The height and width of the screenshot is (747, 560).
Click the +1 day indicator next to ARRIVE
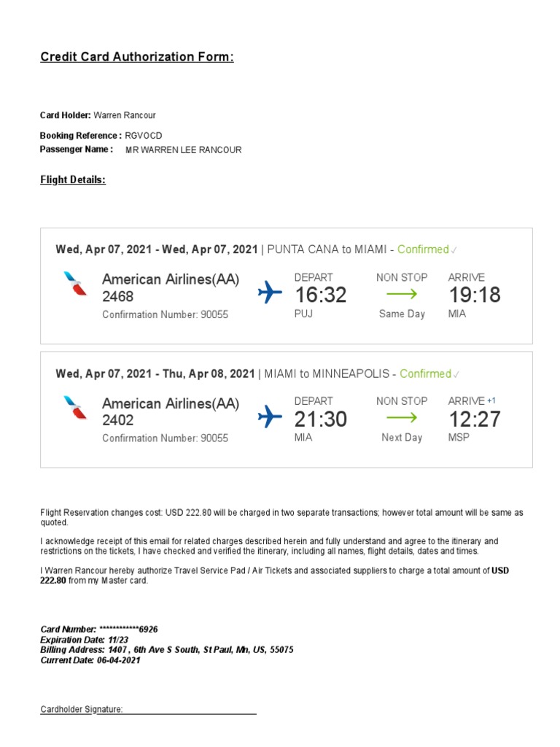coord(492,400)
